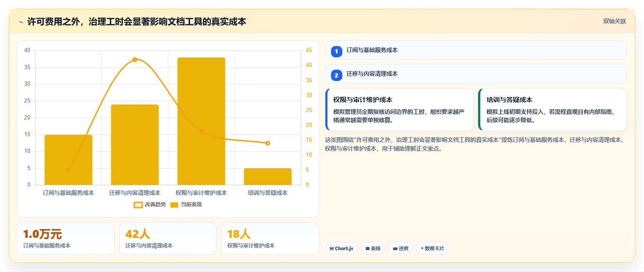Image resolution: width=644 pixels, height=272 pixels.
Task: Click the 18人 stat card
Action: [270, 238]
